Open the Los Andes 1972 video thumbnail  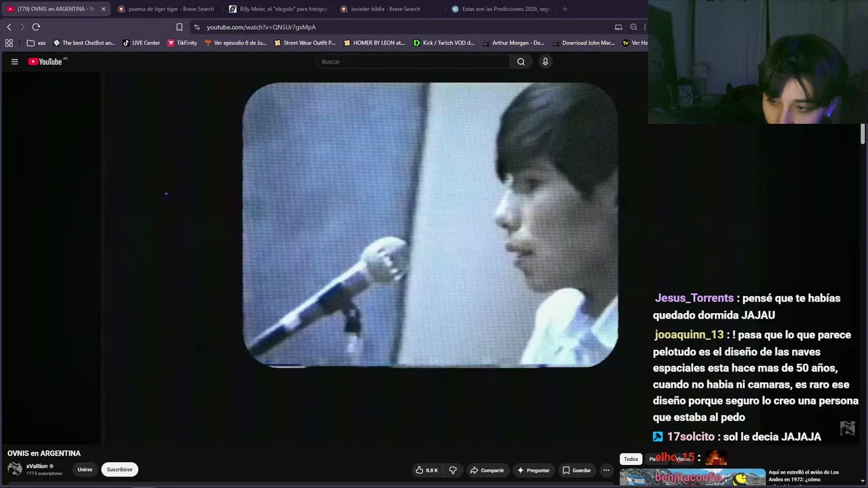click(692, 478)
